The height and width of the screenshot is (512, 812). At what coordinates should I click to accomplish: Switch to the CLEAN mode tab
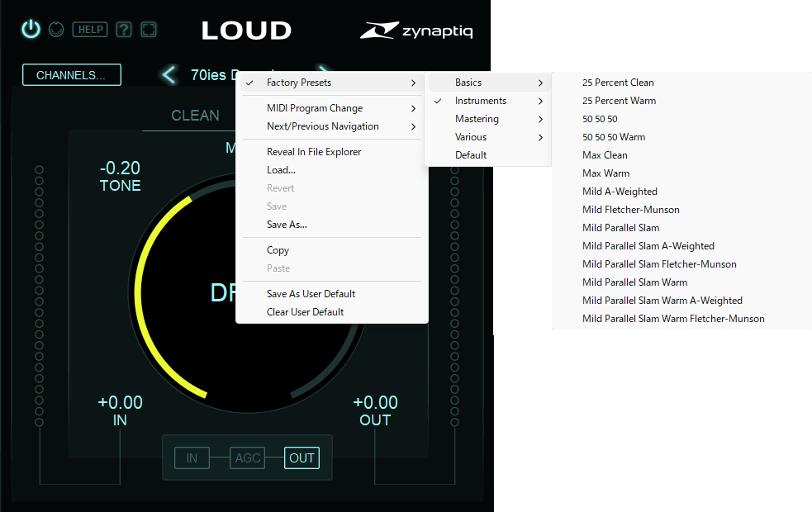point(195,116)
